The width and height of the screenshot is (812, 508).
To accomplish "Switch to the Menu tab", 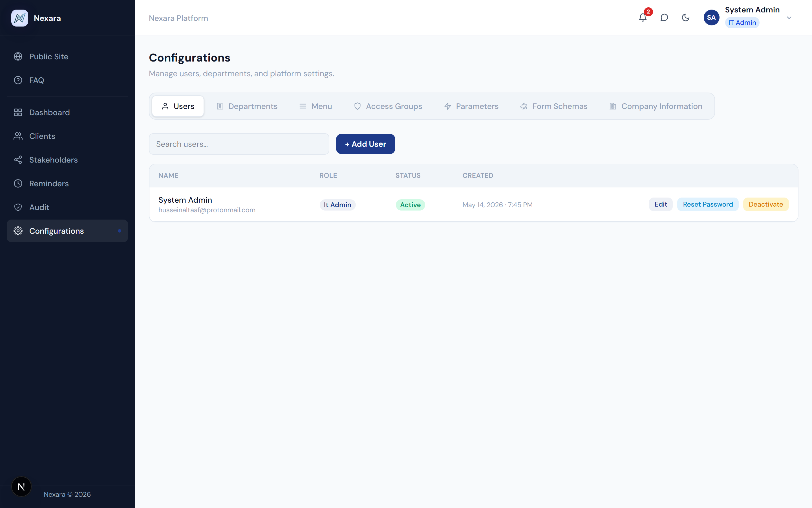I will [x=315, y=106].
